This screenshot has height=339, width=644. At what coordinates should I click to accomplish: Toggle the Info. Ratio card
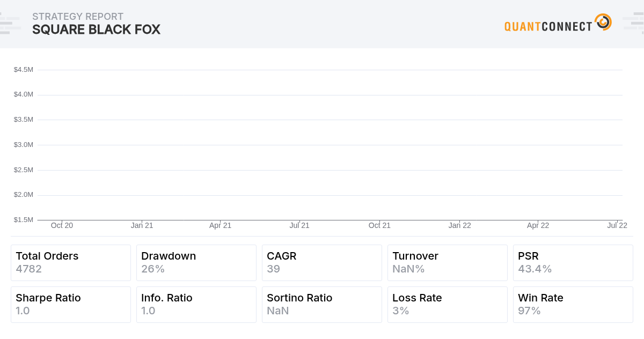[x=196, y=304]
